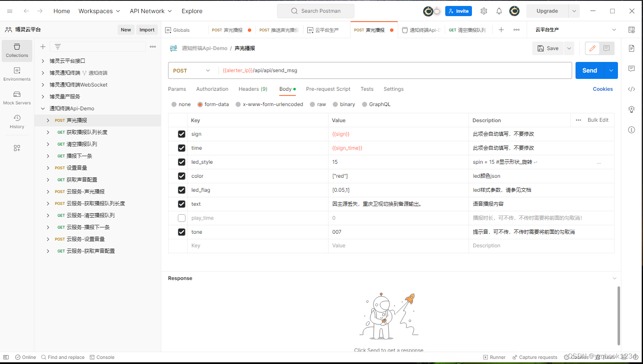
Task: Open collections more options ellipsis
Action: click(x=153, y=47)
